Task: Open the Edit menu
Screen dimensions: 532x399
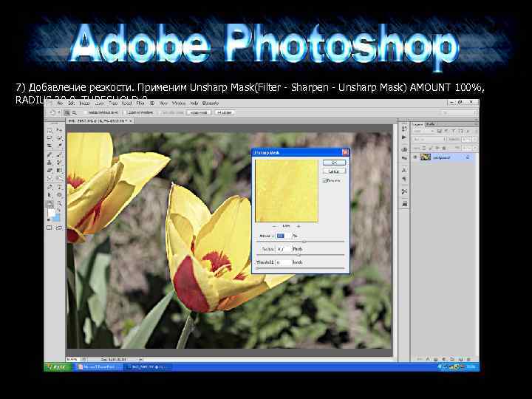Action: pos(71,103)
